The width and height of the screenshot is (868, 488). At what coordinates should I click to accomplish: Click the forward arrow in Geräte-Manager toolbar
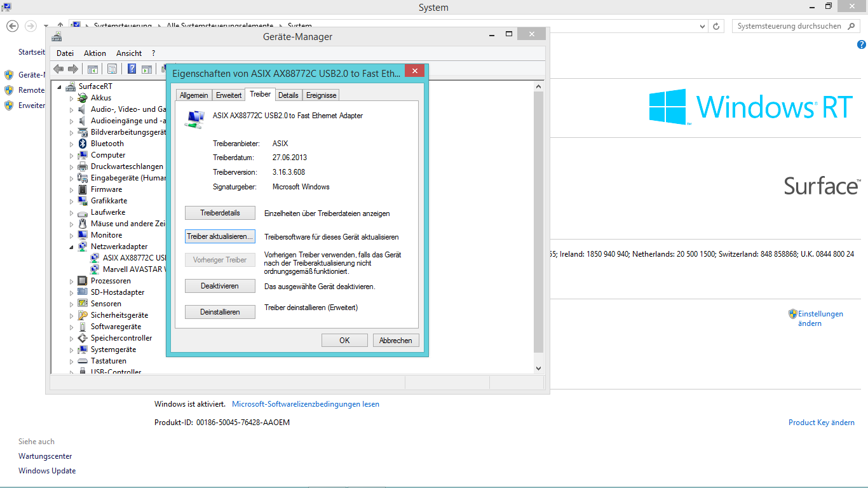click(73, 69)
